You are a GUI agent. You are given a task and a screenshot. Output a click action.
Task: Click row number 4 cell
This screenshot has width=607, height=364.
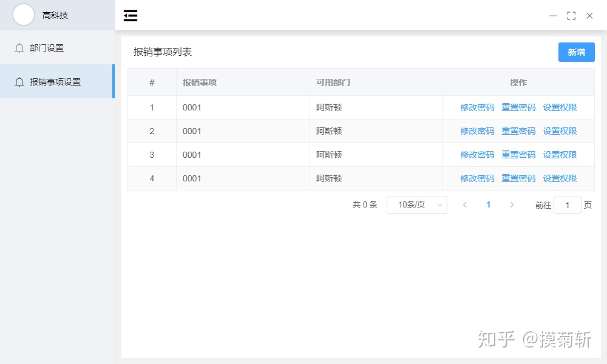point(152,178)
